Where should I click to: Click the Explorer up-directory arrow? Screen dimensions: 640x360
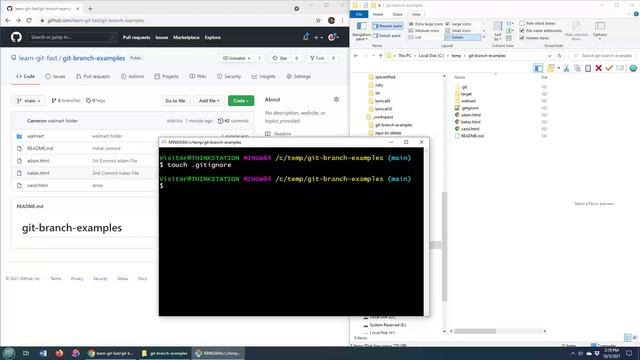[380, 56]
